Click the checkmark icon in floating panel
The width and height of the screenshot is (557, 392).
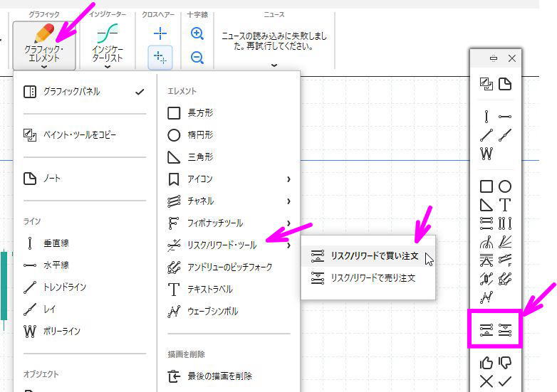[505, 381]
